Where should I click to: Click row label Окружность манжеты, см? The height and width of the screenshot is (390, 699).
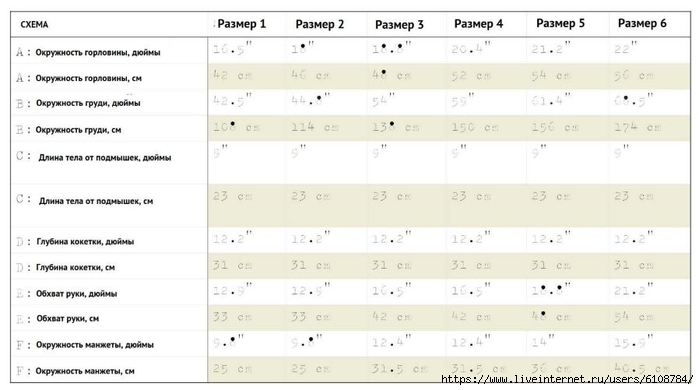click(x=85, y=371)
